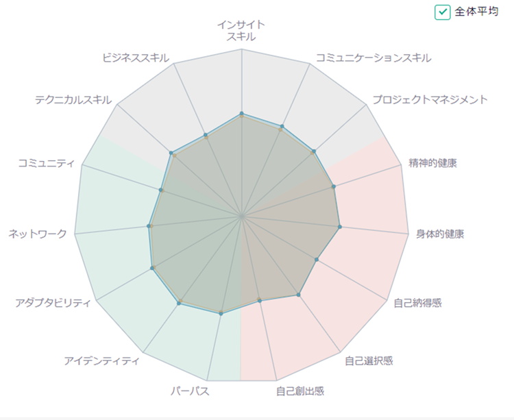Click the パーパス axis label
Viewport: 514px width, 420px height.
pos(190,391)
